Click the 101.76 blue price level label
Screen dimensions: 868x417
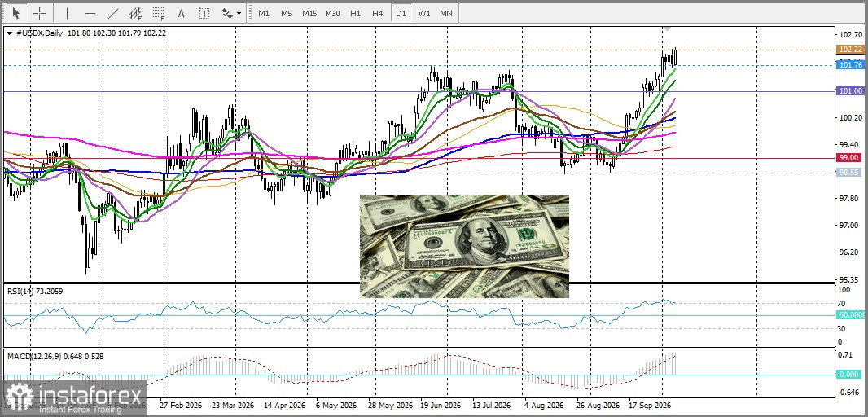point(851,65)
